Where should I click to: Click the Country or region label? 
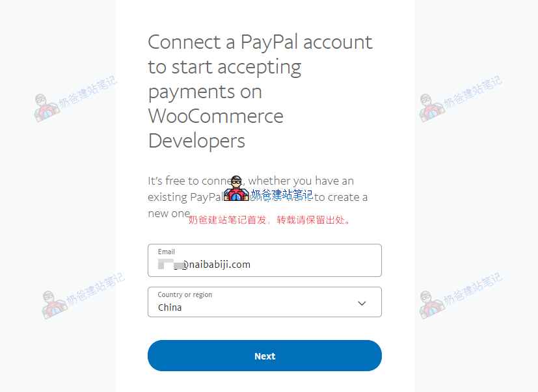pos(185,294)
